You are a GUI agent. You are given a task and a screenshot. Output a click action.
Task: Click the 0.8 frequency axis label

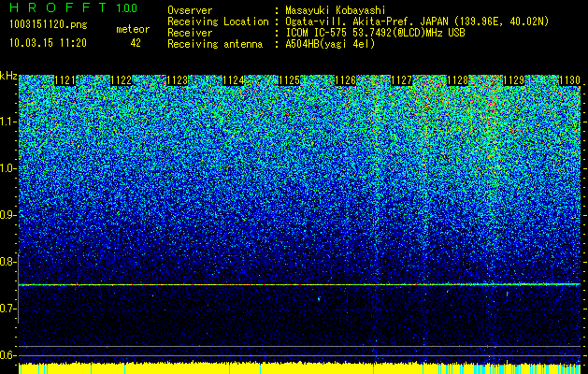[x=8, y=262]
